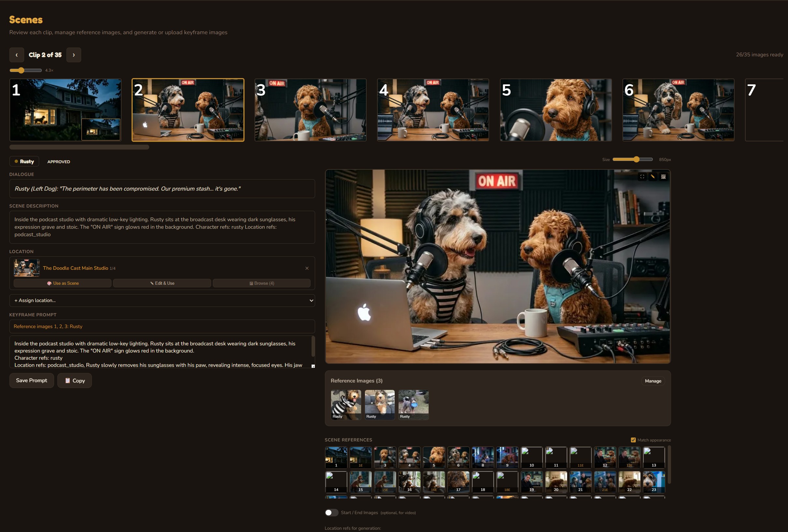Click Edit & Use for the location
Image resolution: width=788 pixels, height=532 pixels.
pyautogui.click(x=162, y=283)
